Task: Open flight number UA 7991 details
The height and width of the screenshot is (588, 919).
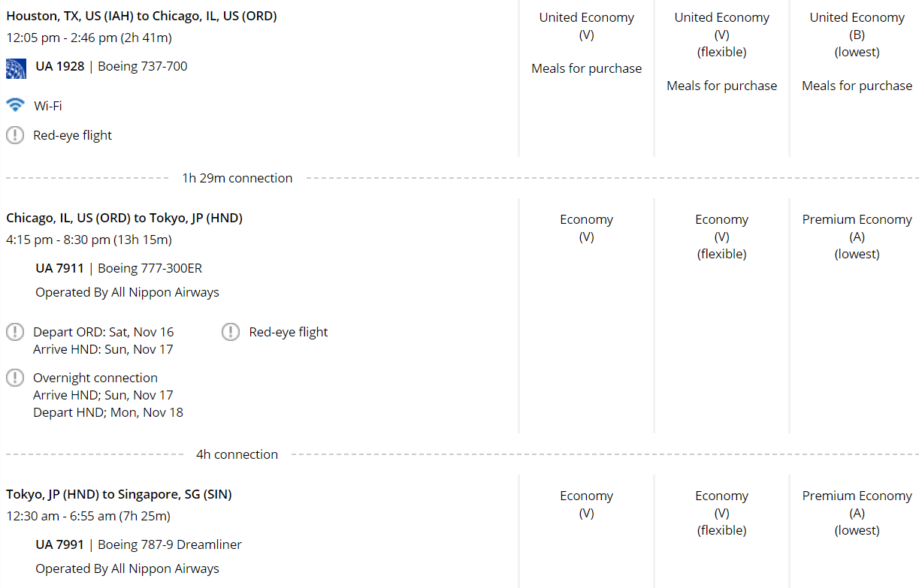Action: pyautogui.click(x=59, y=544)
